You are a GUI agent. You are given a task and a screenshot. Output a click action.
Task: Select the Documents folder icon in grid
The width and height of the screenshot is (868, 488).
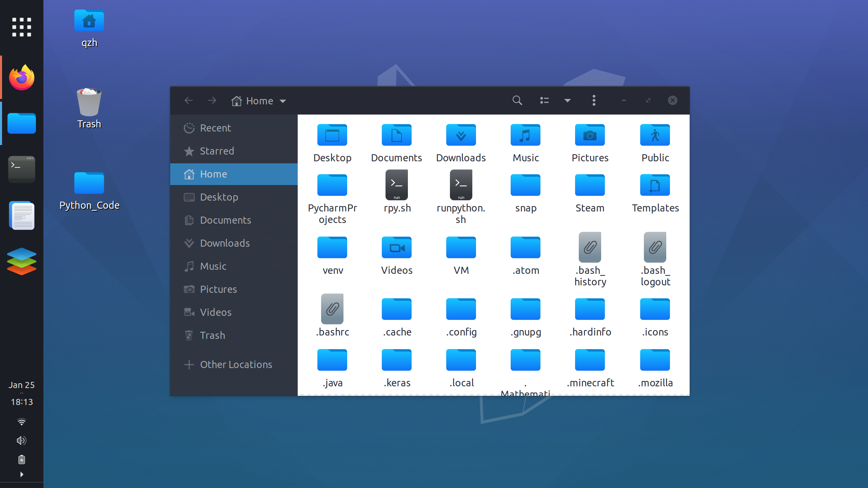397,135
